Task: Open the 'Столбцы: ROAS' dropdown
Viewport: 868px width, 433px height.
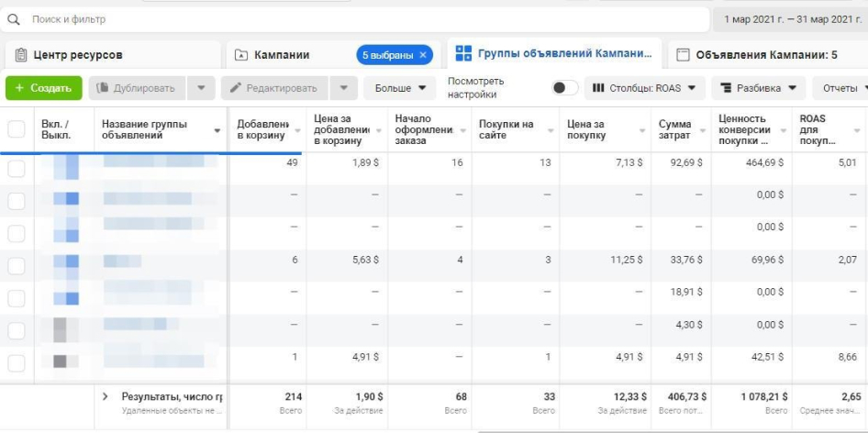Action: click(644, 88)
